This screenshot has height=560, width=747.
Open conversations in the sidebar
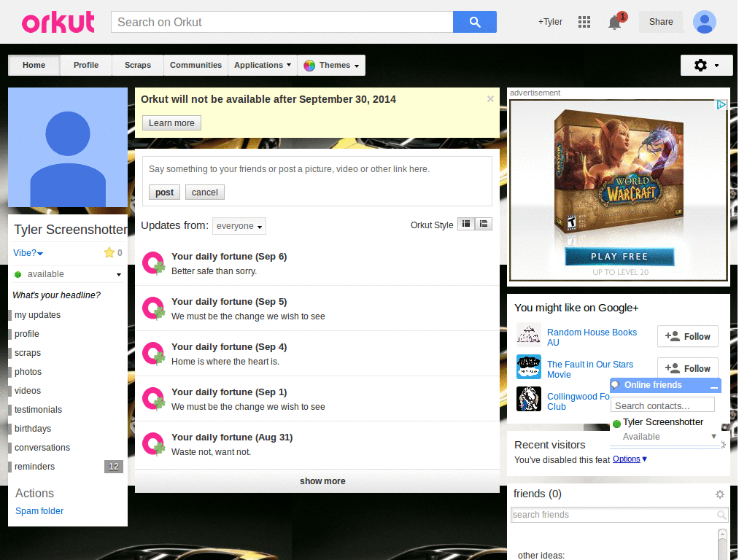[42, 448]
